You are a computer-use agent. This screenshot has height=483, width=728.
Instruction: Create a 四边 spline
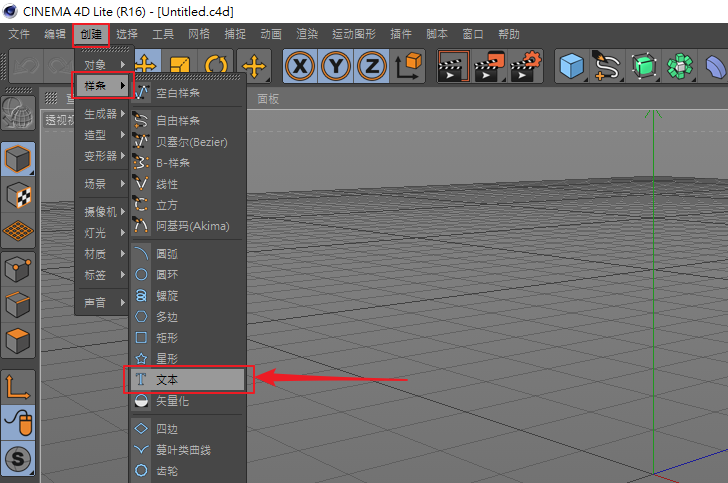pos(188,429)
